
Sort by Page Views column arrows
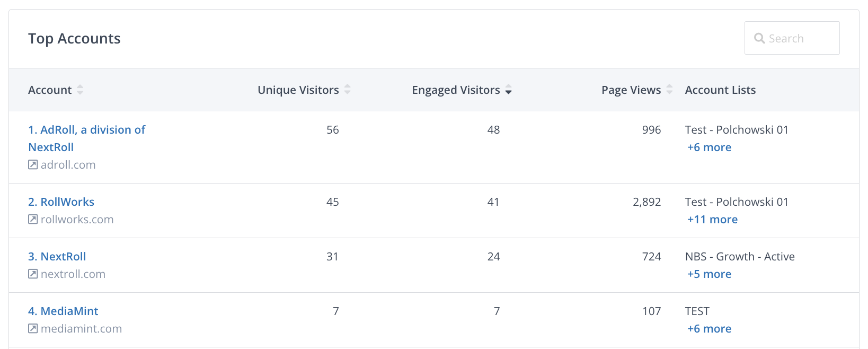669,90
